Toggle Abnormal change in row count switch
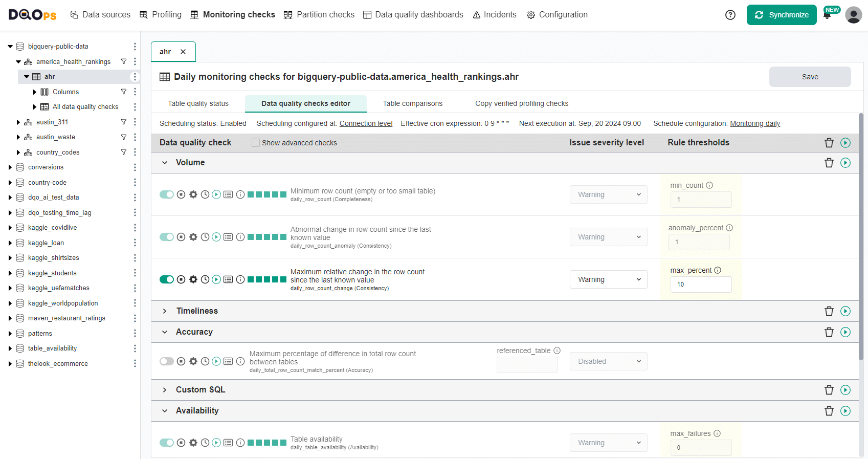This screenshot has height=459, width=868. [x=167, y=237]
